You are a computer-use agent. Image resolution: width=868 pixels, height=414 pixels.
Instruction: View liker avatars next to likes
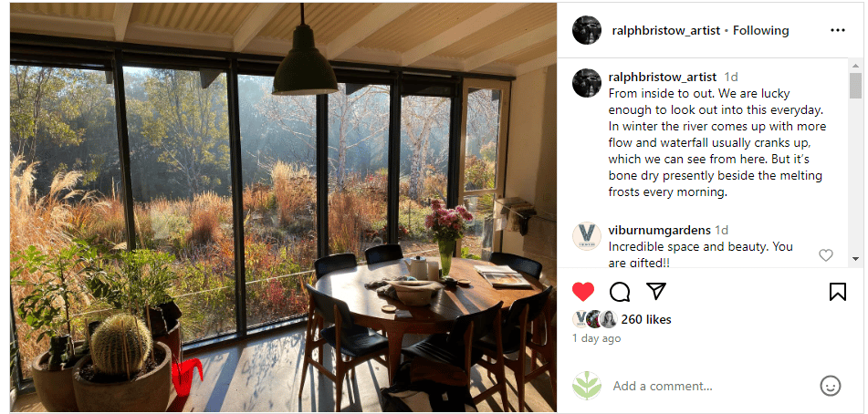(x=594, y=319)
